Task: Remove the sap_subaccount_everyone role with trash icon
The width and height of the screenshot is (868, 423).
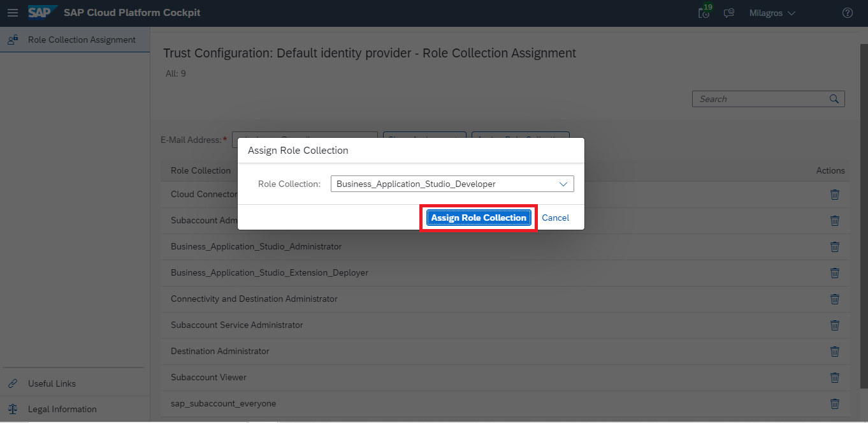Action: pyautogui.click(x=834, y=404)
